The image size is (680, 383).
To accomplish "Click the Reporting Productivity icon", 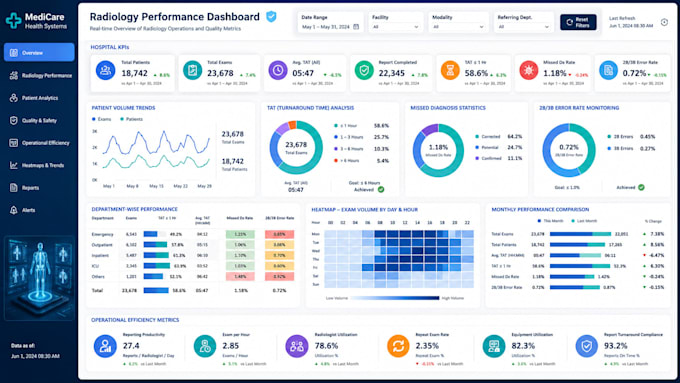I will pos(105,346).
